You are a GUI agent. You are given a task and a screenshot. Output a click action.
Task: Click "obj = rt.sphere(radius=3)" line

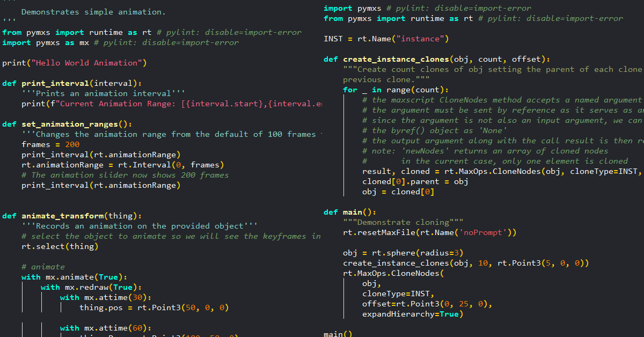(403, 253)
